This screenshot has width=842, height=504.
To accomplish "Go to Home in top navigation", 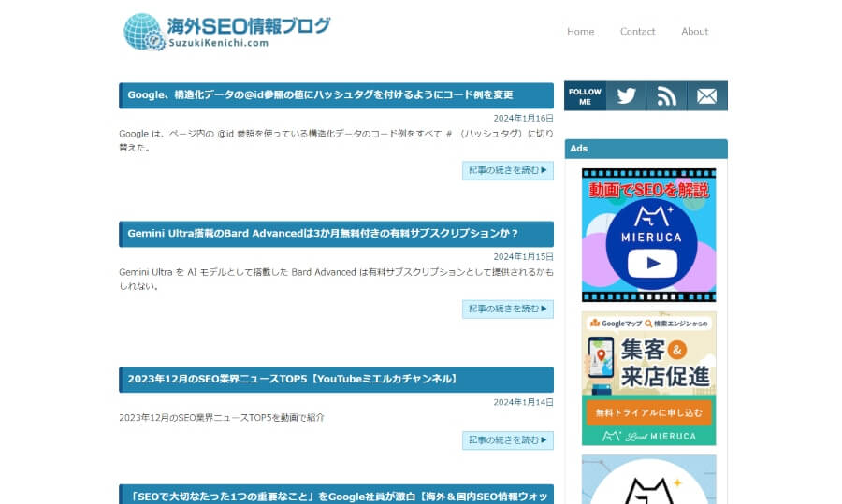I will [x=580, y=31].
